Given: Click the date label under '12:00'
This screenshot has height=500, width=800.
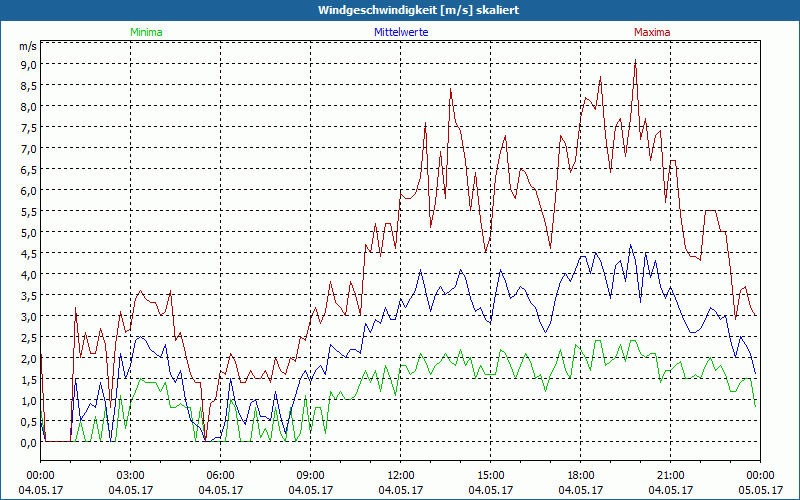Looking at the screenshot, I should [401, 490].
